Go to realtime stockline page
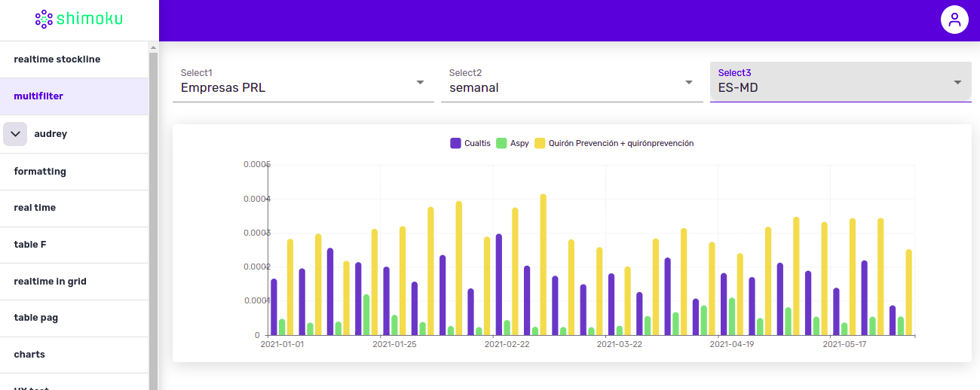Image resolution: width=980 pixels, height=390 pixels. (74, 59)
